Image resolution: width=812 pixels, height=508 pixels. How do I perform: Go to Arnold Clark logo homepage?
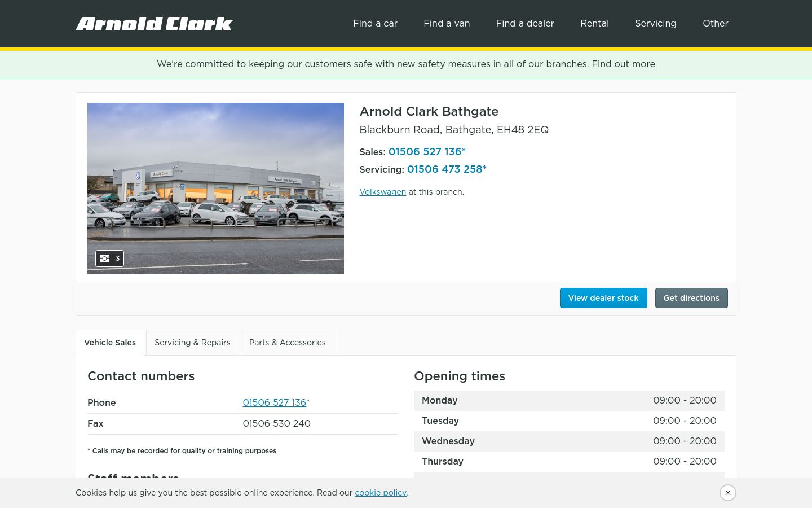[154, 24]
